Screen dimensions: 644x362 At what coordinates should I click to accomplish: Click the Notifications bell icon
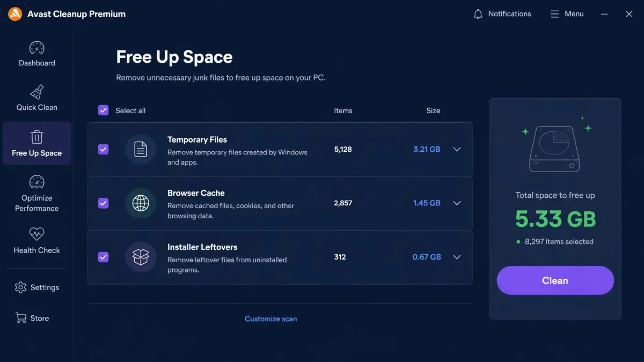pyautogui.click(x=478, y=14)
